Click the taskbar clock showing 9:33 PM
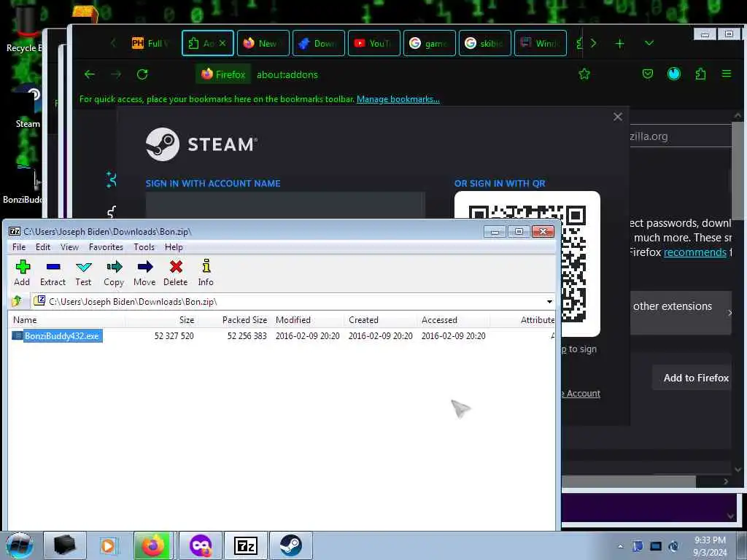Viewport: 747px width, 560px height. coord(710,546)
